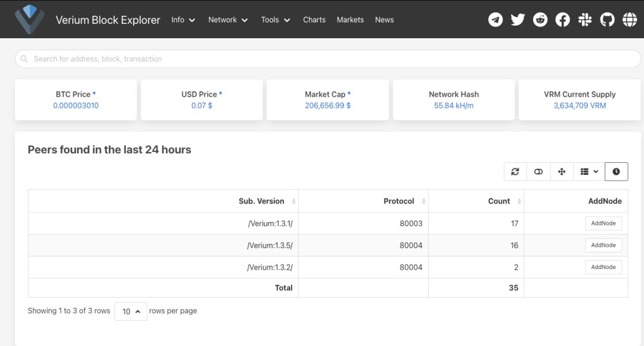Click protocol value 80003

coord(411,223)
